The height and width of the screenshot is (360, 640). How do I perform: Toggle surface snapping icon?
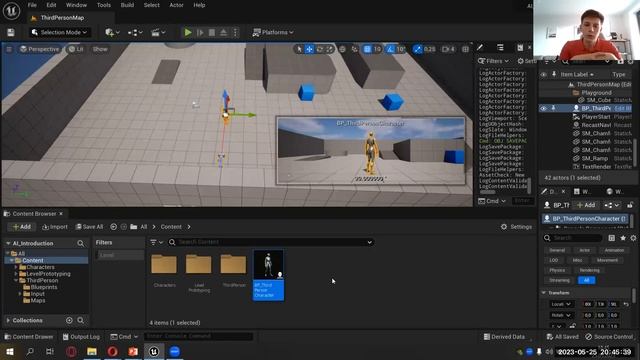[x=354, y=49]
